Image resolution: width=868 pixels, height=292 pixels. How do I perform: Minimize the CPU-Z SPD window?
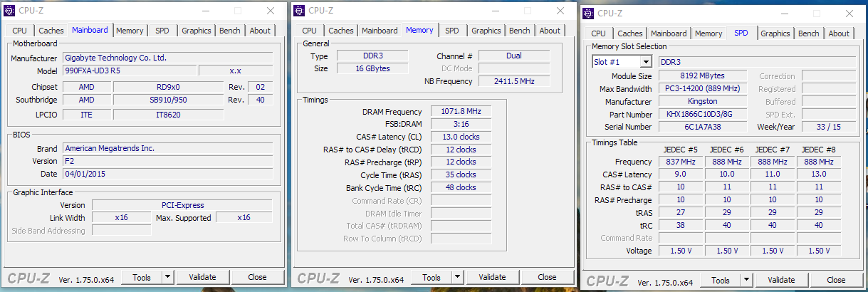pyautogui.click(x=783, y=14)
